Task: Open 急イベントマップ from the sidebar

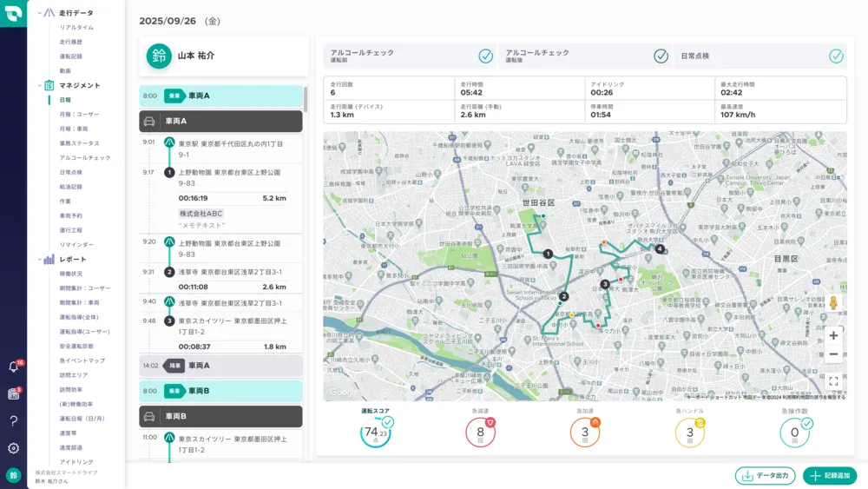Action: click(x=82, y=360)
